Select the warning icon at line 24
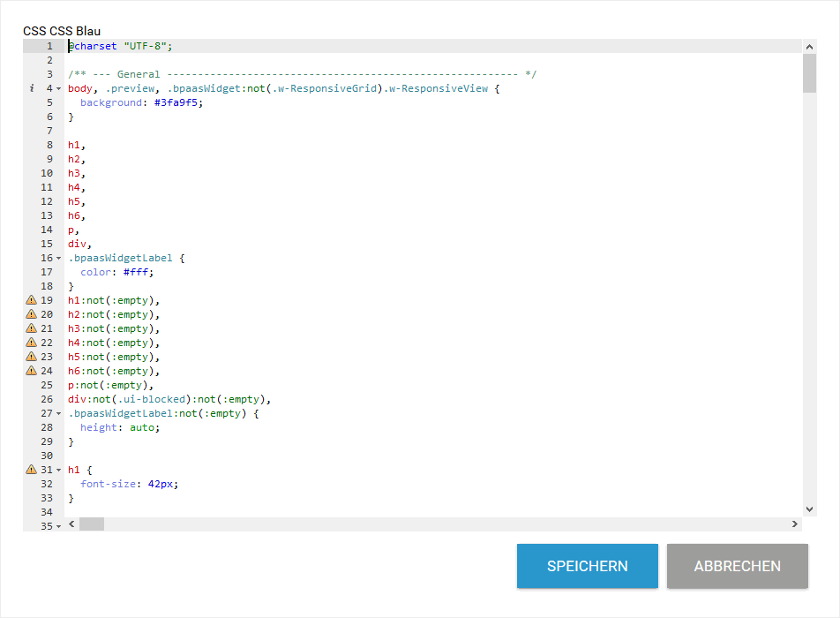Viewport: 840px width, 618px height. pos(32,371)
